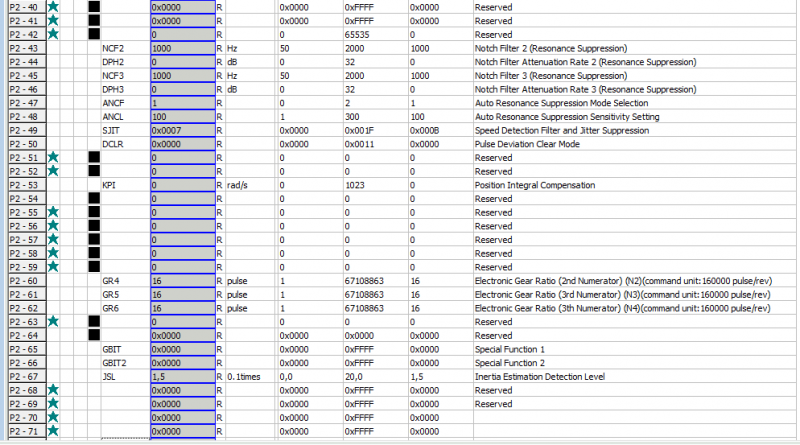Screen dimensions: 800x445
Task: Click the JSL value field showing 1,5
Action: coord(181,377)
